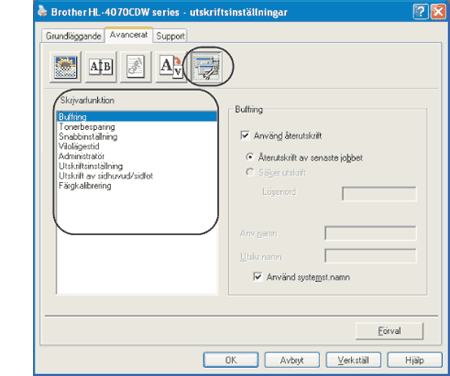Toggle the Använd systemst.namn checkbox
Screen dimensions: 450x376
[x=257, y=277]
